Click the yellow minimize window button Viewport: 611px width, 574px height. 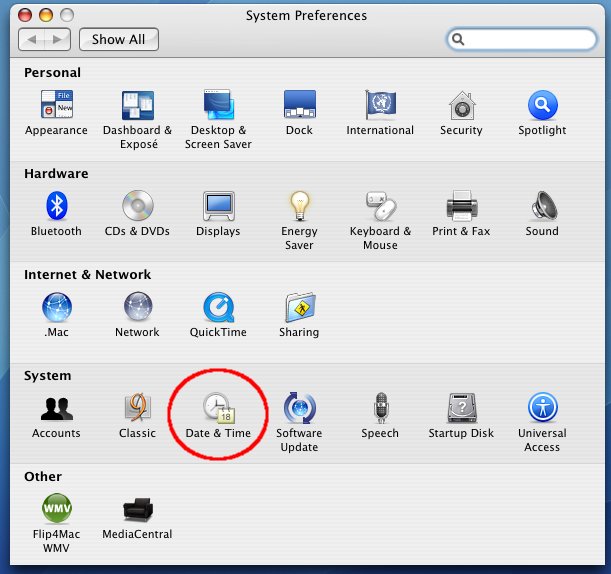coord(46,15)
